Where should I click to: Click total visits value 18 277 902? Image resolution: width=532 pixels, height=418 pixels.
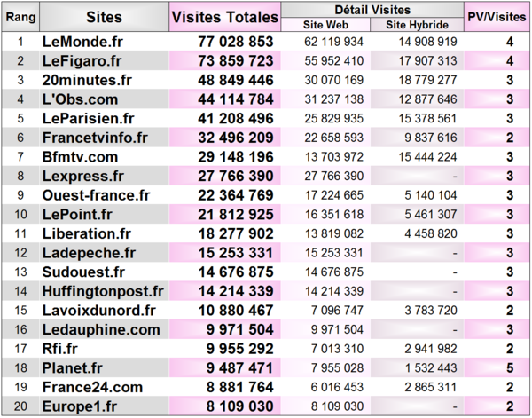tap(236, 233)
